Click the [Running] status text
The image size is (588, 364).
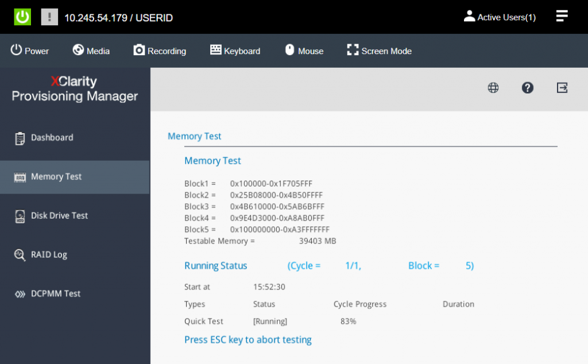pyautogui.click(x=270, y=322)
